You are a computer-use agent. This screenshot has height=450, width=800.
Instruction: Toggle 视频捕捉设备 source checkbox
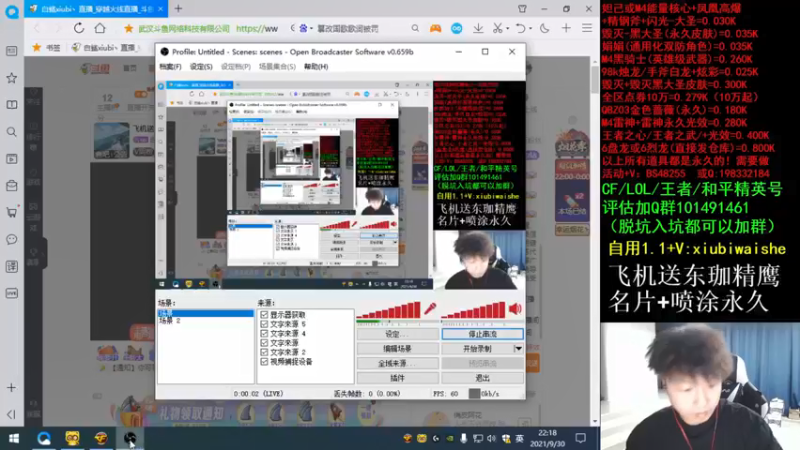(264, 362)
